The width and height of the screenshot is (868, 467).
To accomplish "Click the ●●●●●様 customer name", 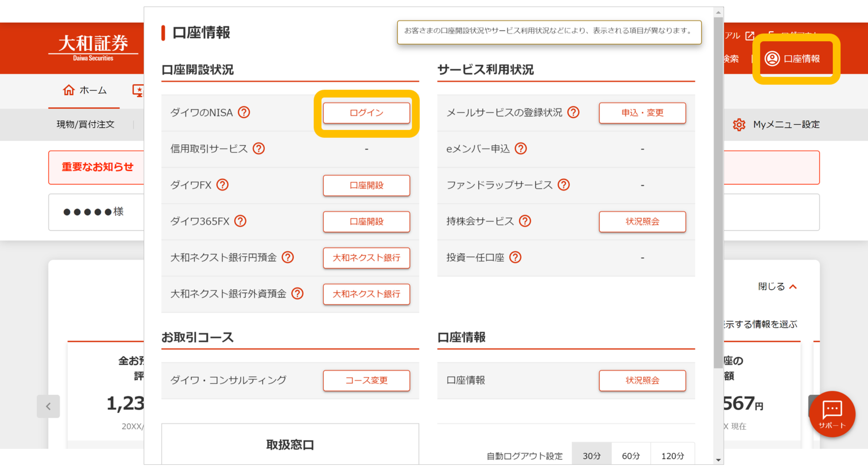I will point(93,212).
